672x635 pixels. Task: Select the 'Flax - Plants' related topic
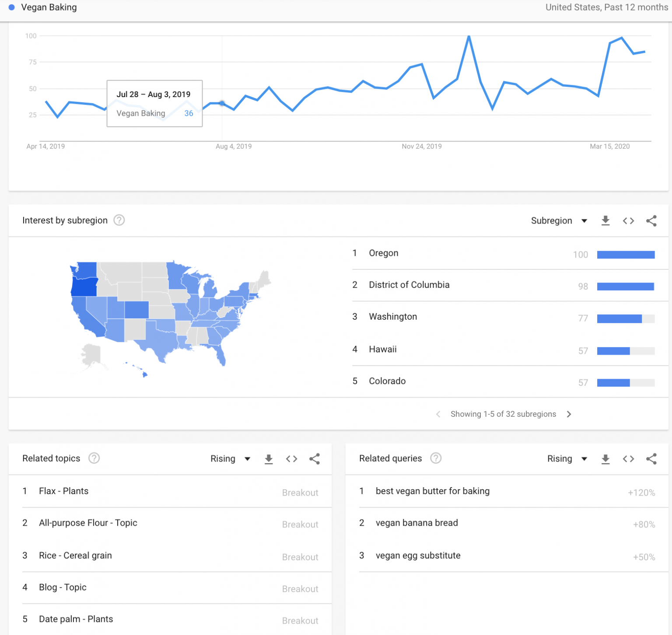(x=63, y=491)
